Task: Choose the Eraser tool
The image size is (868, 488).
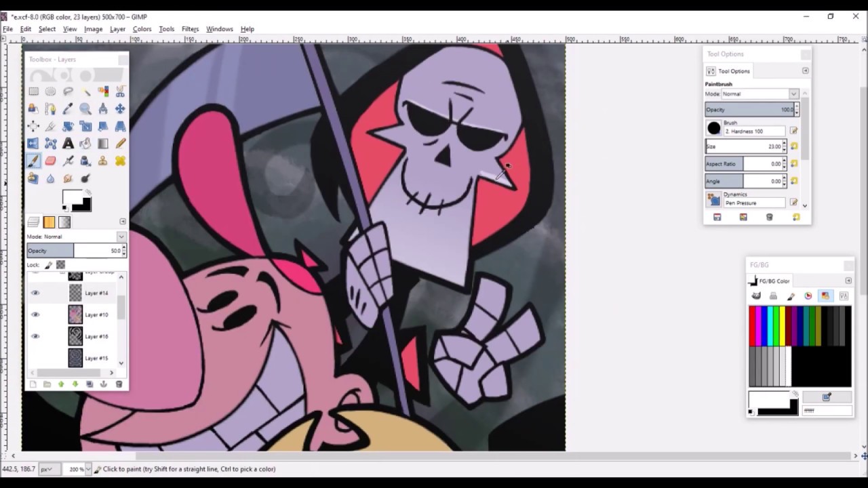Action: (x=51, y=161)
